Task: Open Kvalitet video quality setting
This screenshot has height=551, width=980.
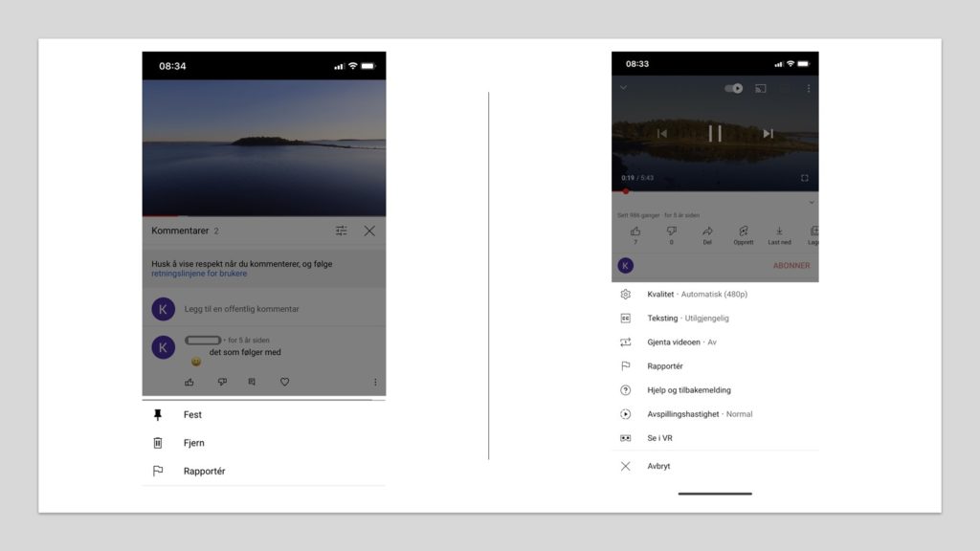Action: click(715, 295)
